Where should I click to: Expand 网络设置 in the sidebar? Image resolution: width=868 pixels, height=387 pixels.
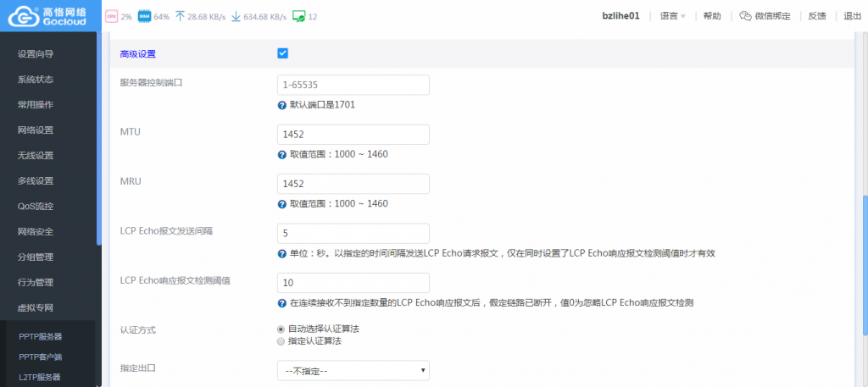[x=36, y=130]
